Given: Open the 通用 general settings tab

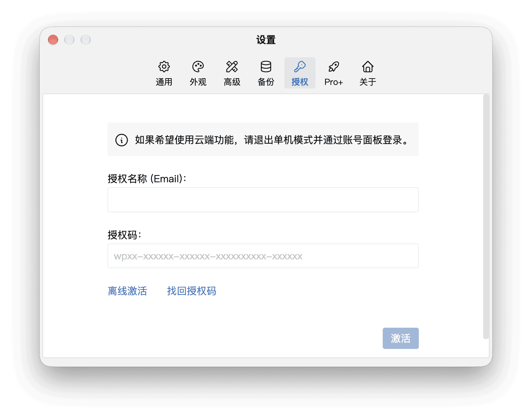Looking at the screenshot, I should [164, 73].
